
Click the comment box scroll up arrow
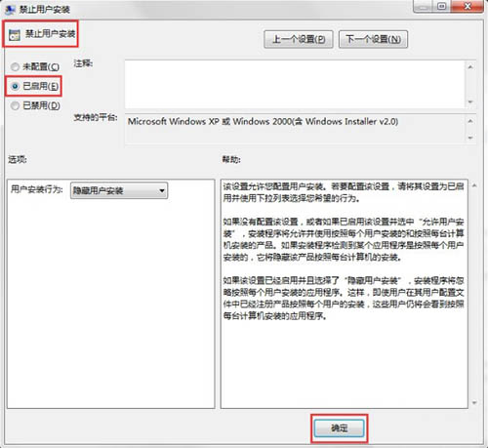(470, 67)
